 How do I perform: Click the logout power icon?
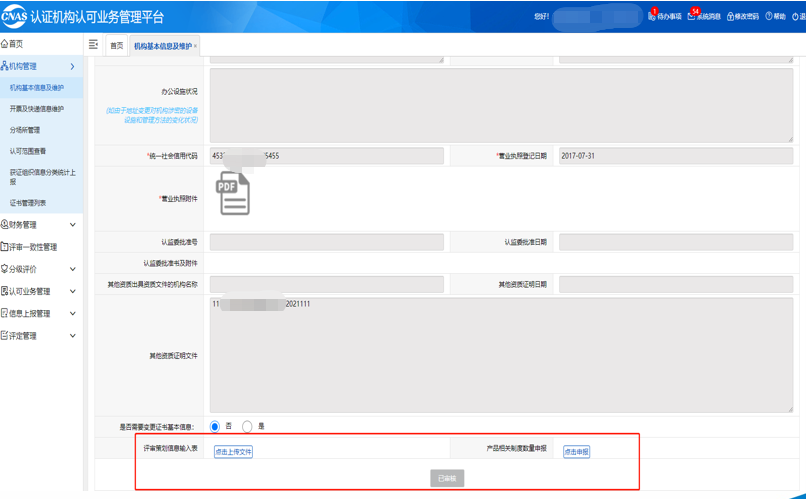coord(795,16)
